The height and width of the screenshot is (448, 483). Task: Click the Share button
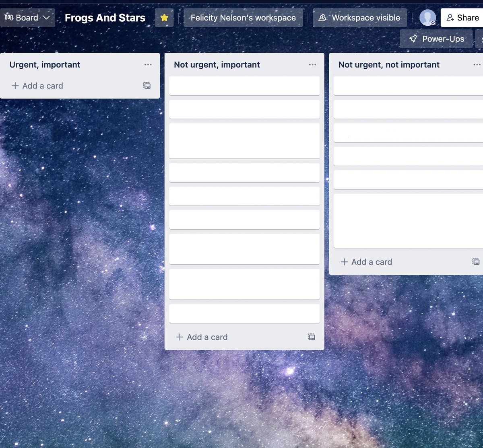[x=462, y=18]
